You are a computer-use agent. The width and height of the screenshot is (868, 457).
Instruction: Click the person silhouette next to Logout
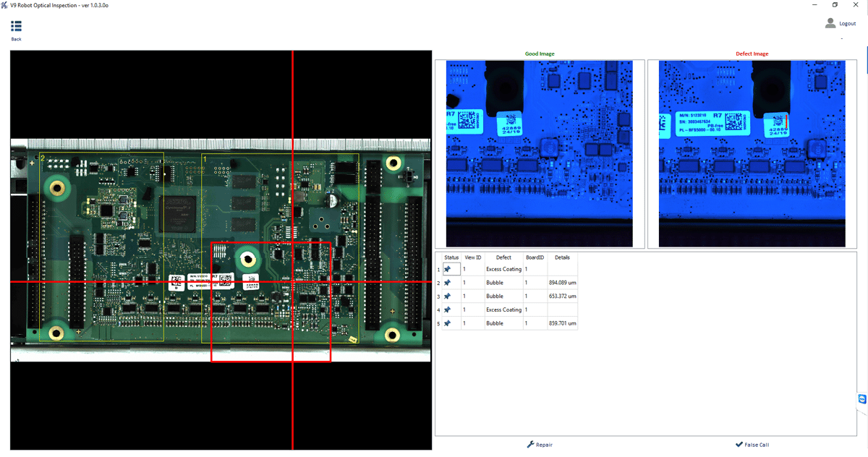830,22
